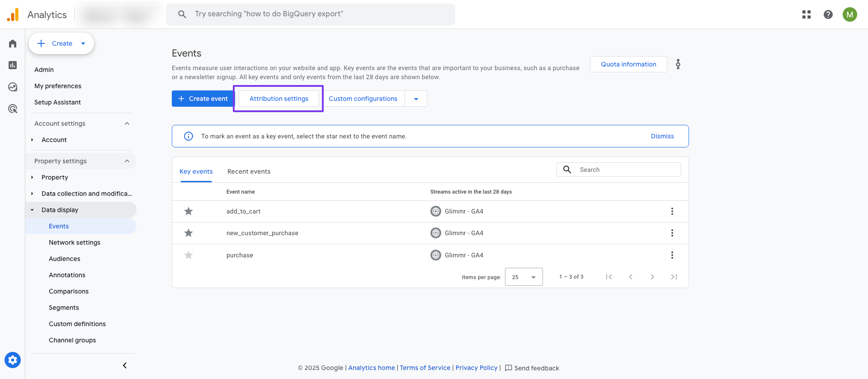Open Custom configurations button
This screenshot has width=868, height=379.
[x=363, y=99]
